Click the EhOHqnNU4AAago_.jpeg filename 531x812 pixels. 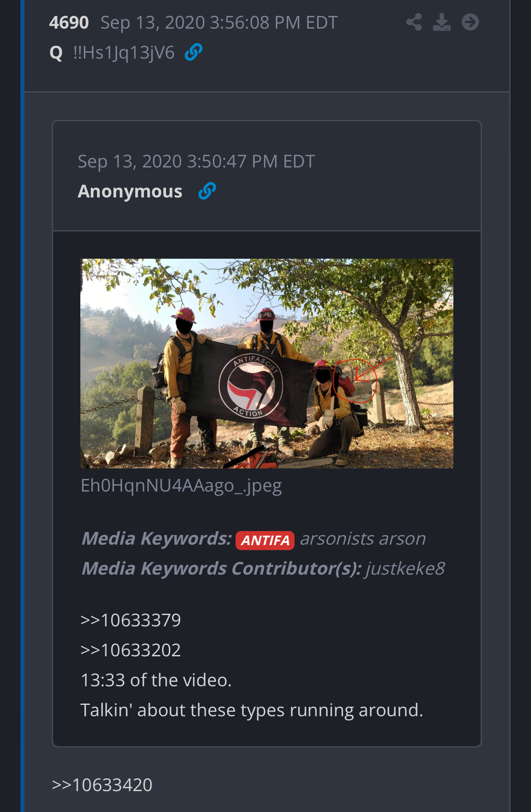181,485
